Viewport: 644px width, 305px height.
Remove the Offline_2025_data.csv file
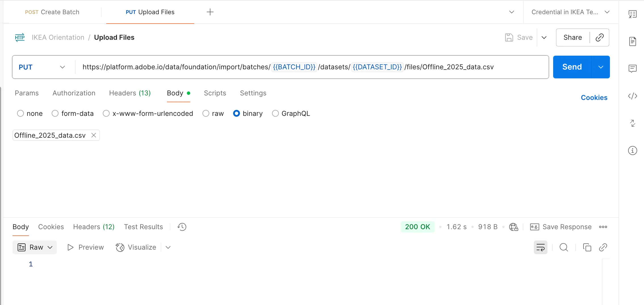[94, 135]
